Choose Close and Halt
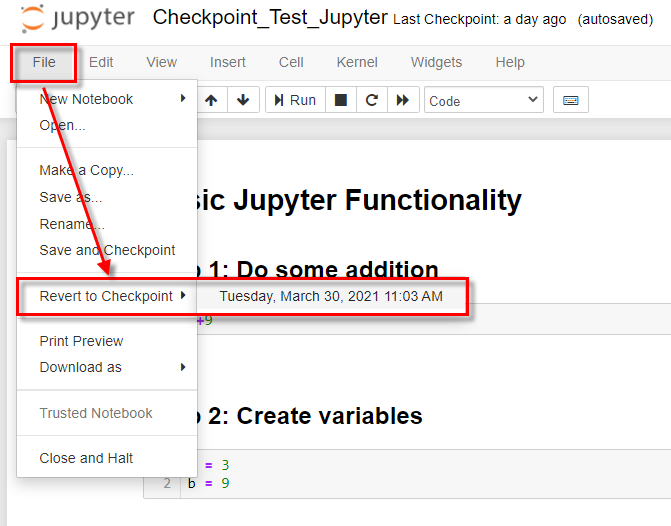671x526 pixels. pos(107,458)
